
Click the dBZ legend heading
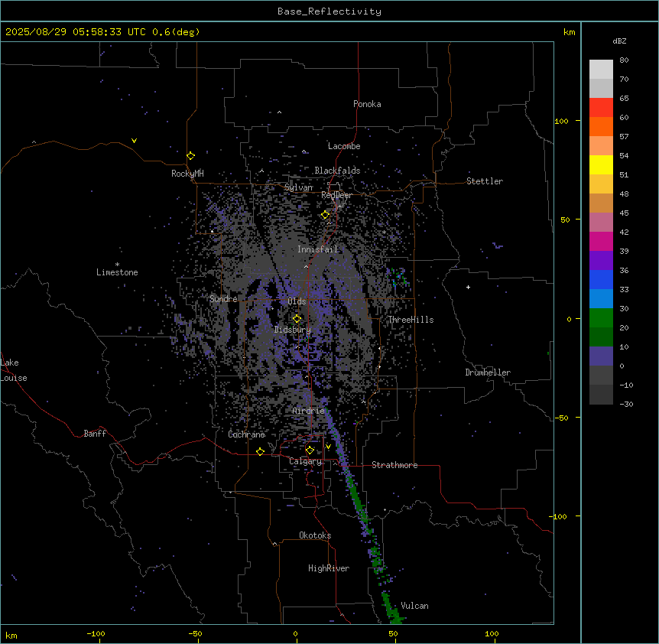click(619, 41)
